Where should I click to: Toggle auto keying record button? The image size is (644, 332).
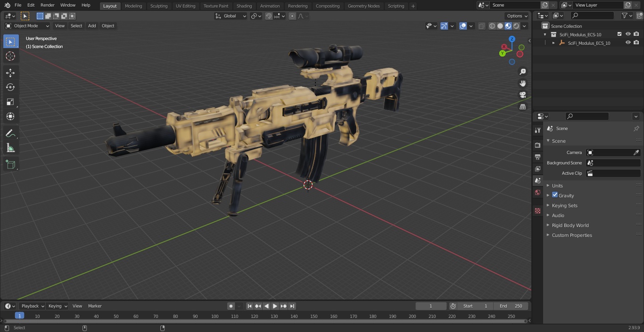[x=231, y=306]
